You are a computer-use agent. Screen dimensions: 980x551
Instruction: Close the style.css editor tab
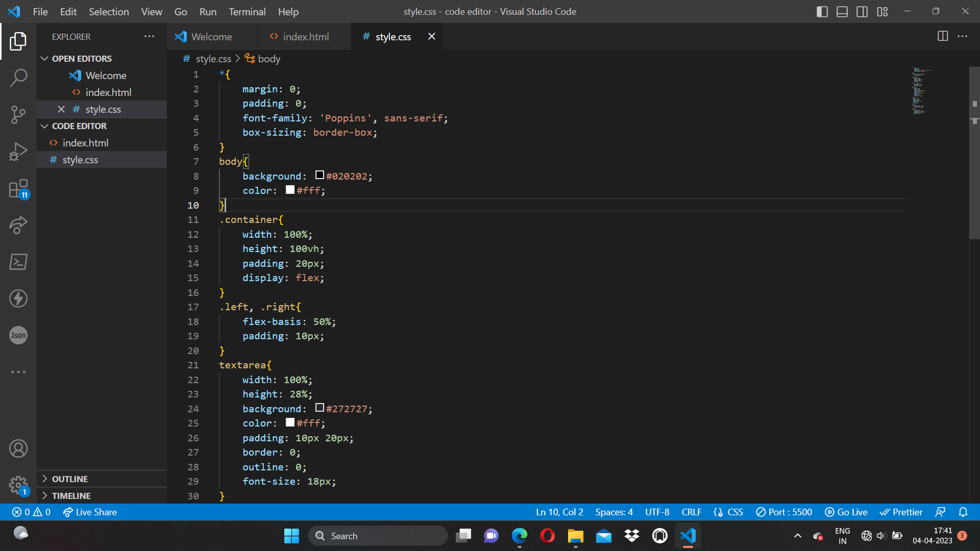click(432, 36)
